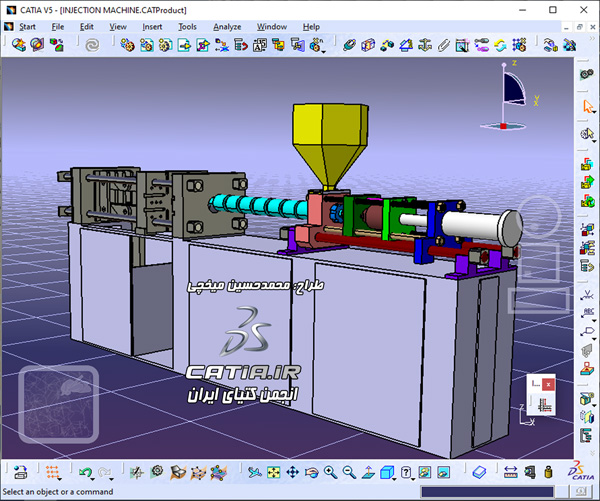Expand the Undo history dropdown arrow
The width and height of the screenshot is (600, 501).
(x=93, y=479)
